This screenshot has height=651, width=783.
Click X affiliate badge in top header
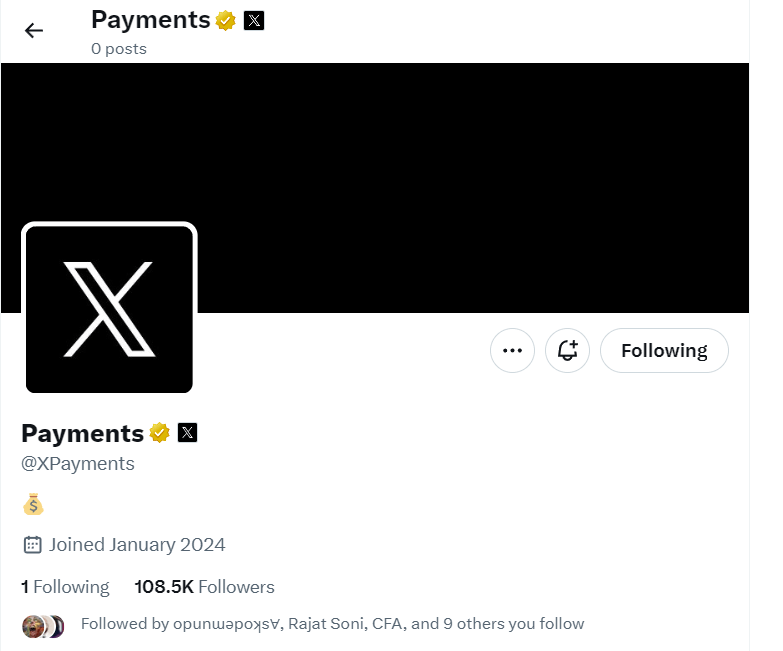pos(254,20)
